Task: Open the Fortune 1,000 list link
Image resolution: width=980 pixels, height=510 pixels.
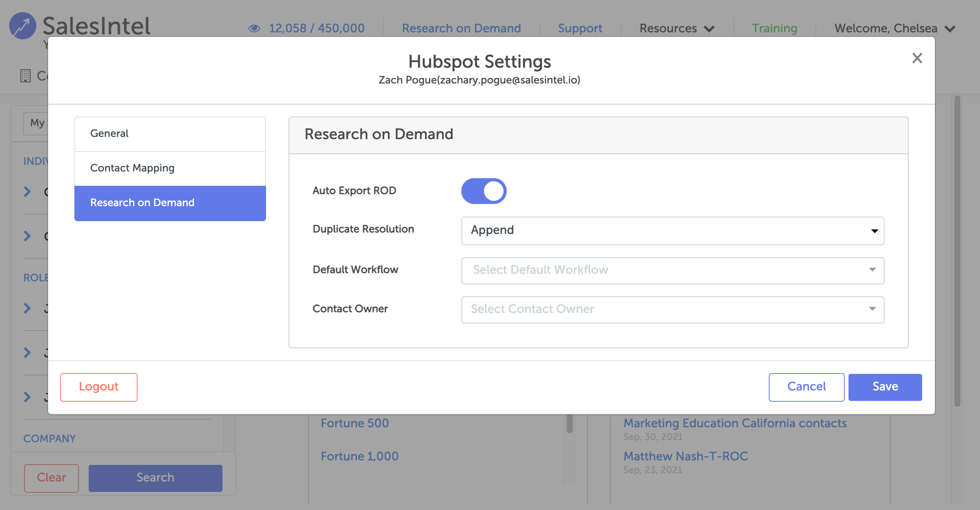Action: click(x=359, y=456)
